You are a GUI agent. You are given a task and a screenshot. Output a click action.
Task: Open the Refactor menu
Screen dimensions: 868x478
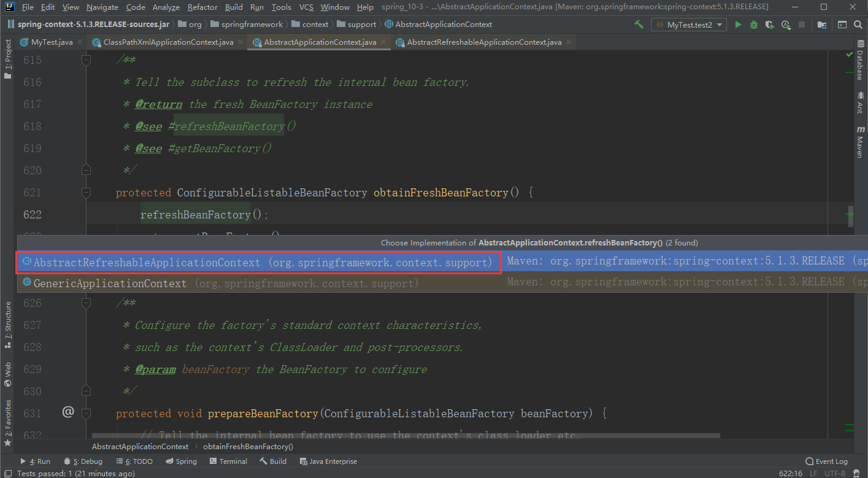[x=202, y=7]
